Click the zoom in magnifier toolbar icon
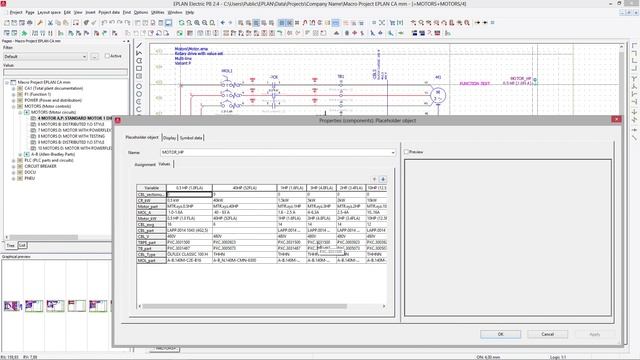Screen dimensions: 640x360 click(x=197, y=23)
